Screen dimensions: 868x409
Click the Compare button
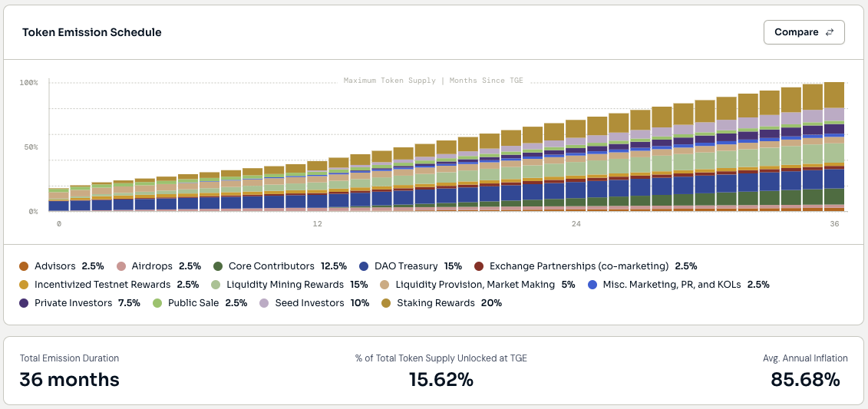[x=804, y=32]
